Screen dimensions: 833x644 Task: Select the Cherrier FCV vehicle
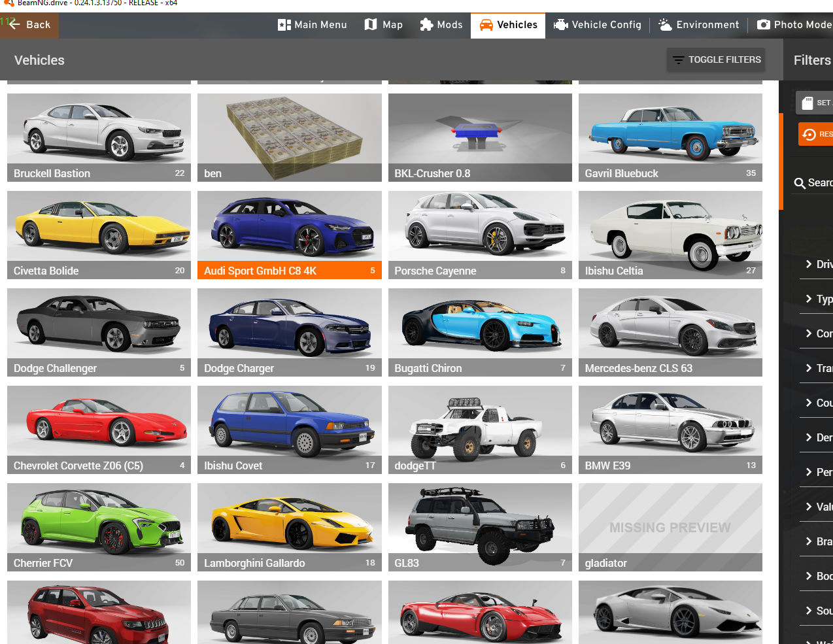pos(99,527)
